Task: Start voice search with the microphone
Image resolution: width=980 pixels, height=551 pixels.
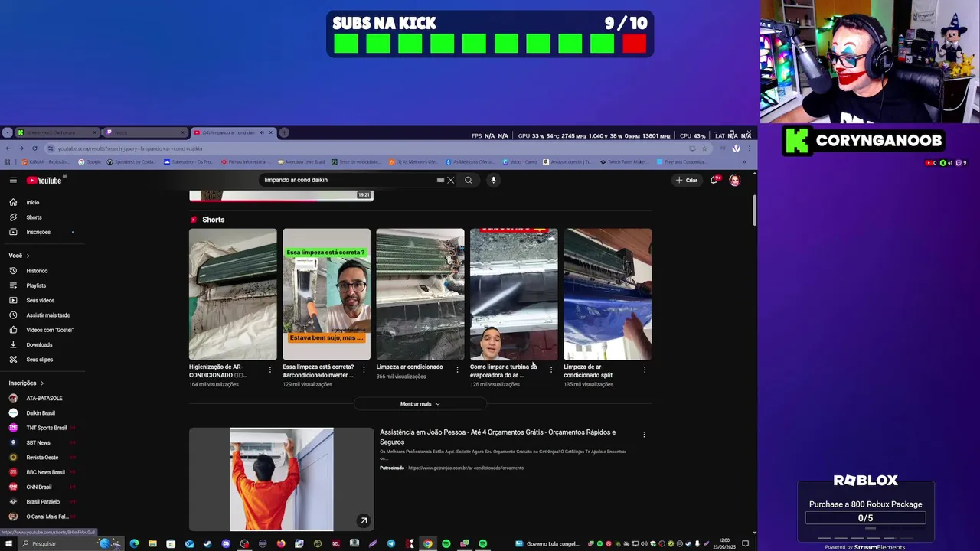Action: [x=493, y=180]
